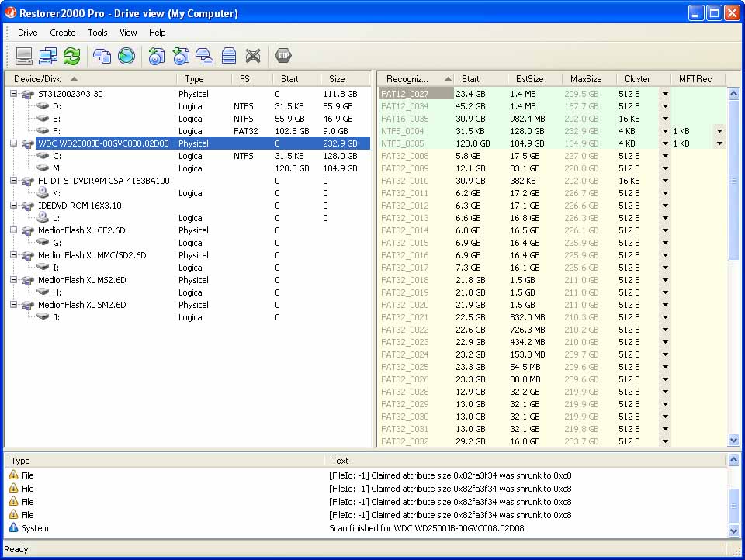Click the Cluster column header
Image resolution: width=745 pixels, height=560 pixels.
(643, 79)
